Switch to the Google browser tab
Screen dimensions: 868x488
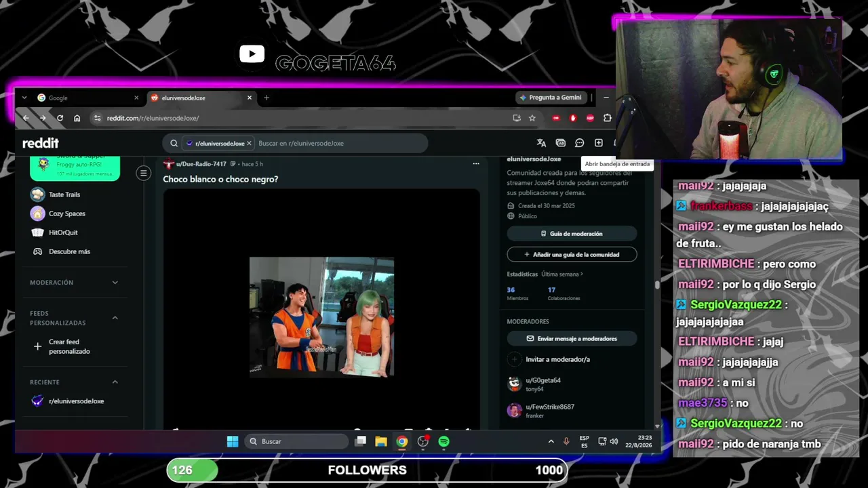coord(88,98)
